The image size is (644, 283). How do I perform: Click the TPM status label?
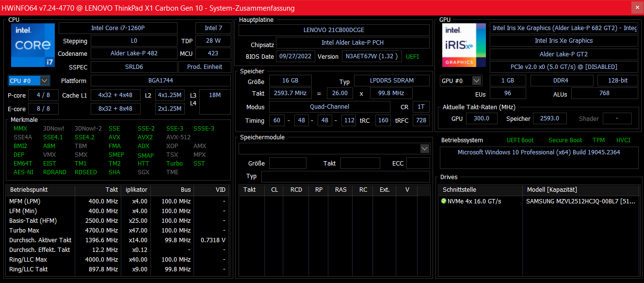(598, 140)
